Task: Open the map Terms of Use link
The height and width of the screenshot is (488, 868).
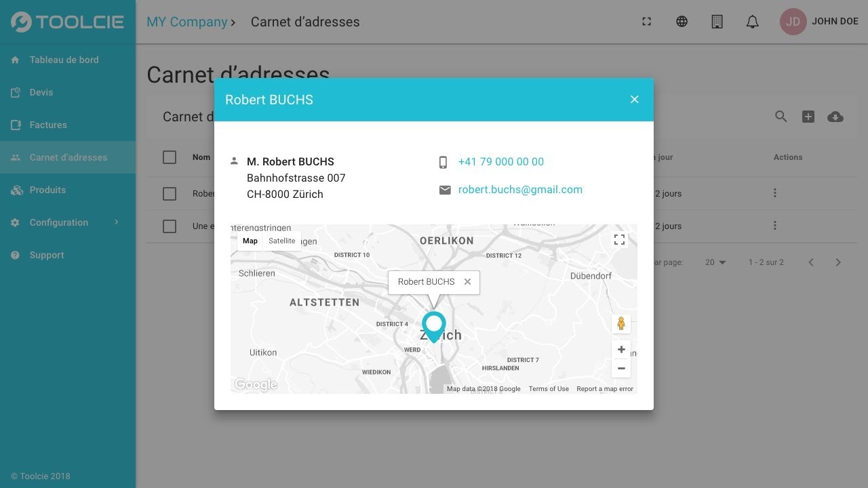Action: click(x=549, y=389)
